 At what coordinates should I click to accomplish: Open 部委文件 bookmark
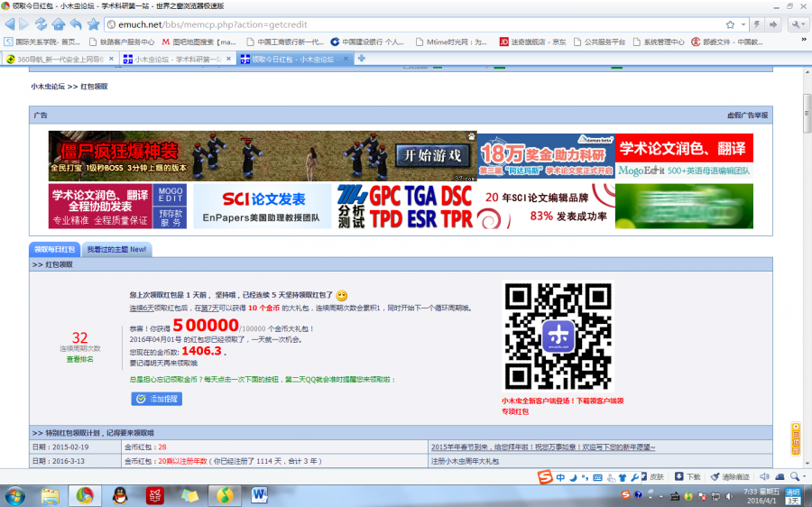727,41
